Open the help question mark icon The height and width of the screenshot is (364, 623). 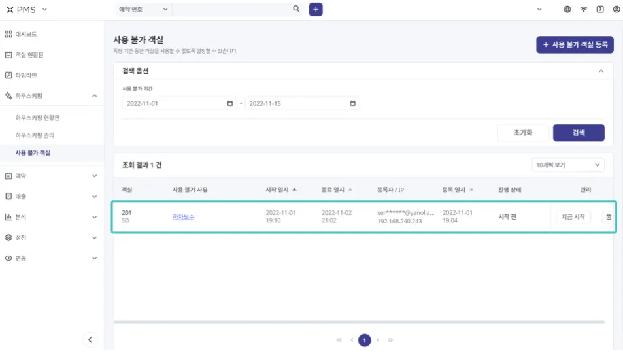coord(600,10)
